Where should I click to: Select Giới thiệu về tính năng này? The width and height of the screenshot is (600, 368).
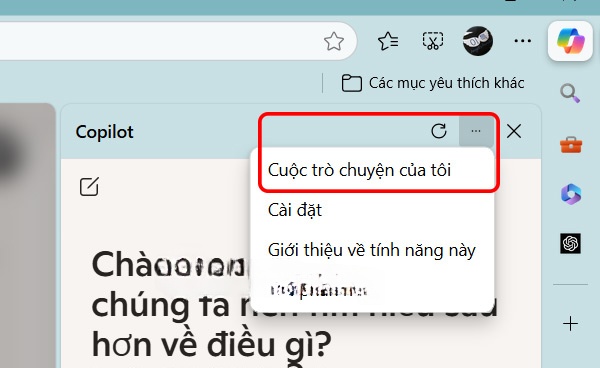point(373,250)
